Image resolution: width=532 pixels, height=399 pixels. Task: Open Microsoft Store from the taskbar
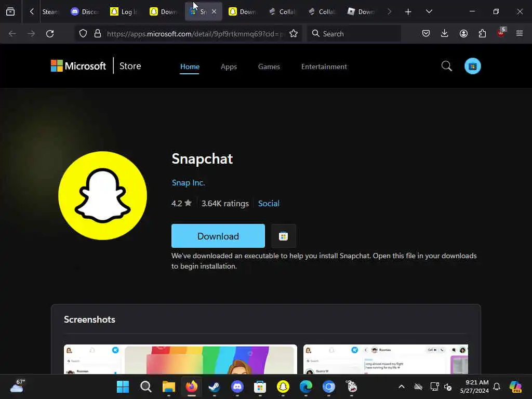tap(260, 387)
